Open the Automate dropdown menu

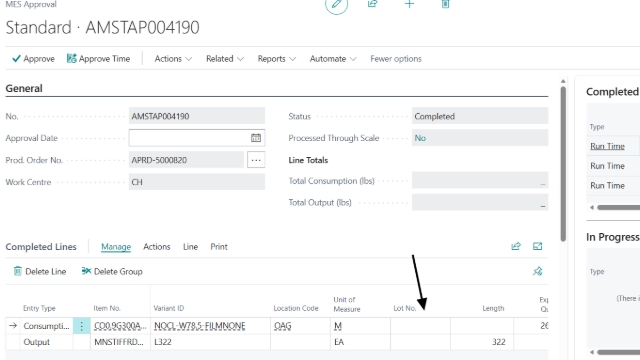coord(333,59)
